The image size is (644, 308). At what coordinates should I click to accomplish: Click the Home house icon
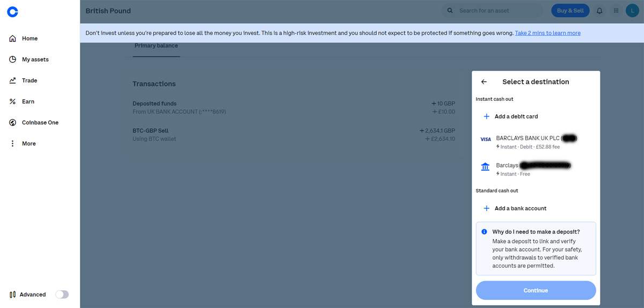pos(13,39)
